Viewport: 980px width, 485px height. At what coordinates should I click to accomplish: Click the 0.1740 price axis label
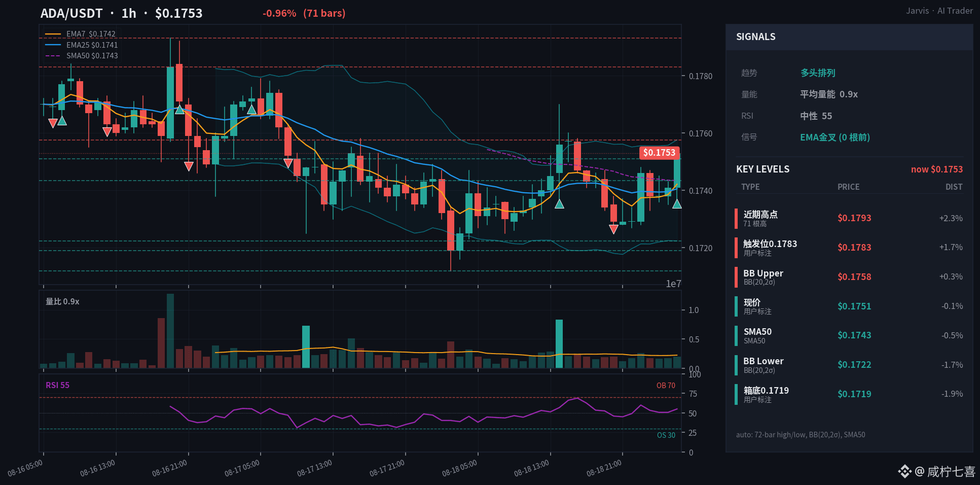pyautogui.click(x=701, y=191)
